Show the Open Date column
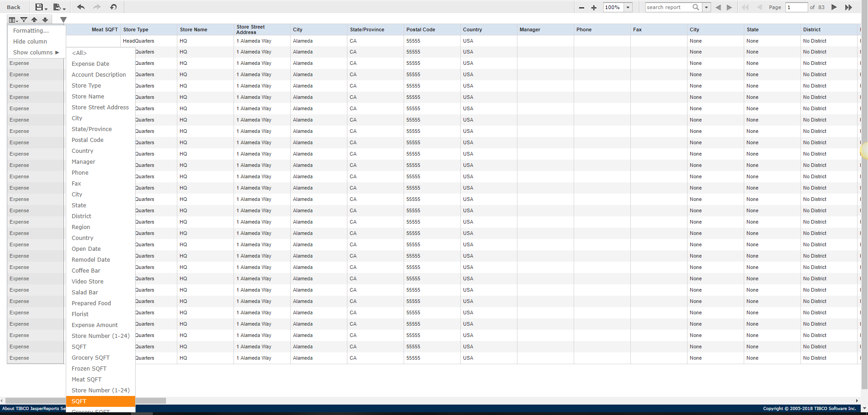 click(x=101, y=249)
